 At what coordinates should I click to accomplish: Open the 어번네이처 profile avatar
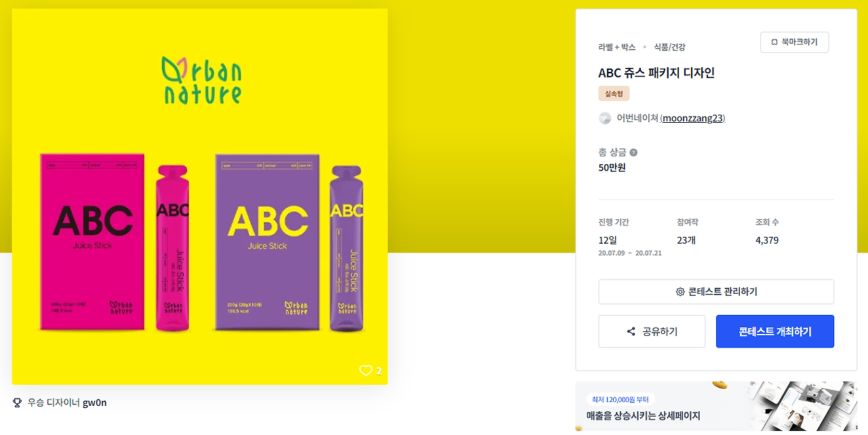coord(605,118)
